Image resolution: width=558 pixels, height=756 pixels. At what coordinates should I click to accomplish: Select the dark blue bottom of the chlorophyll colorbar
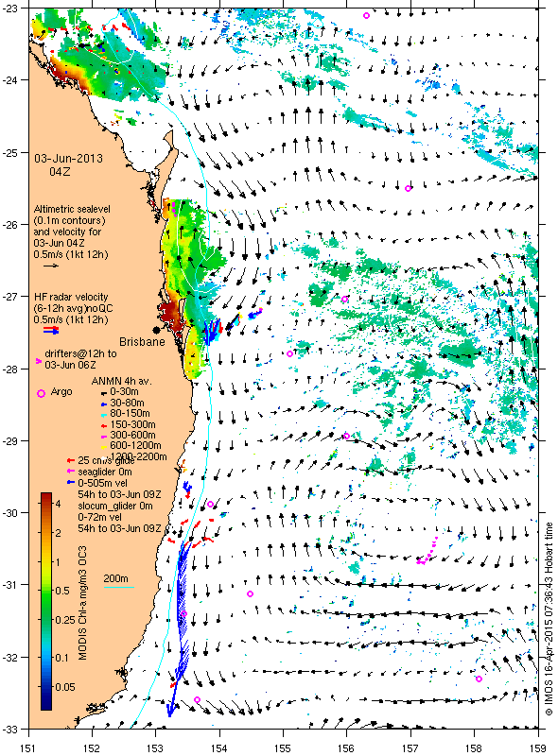pos(46,704)
